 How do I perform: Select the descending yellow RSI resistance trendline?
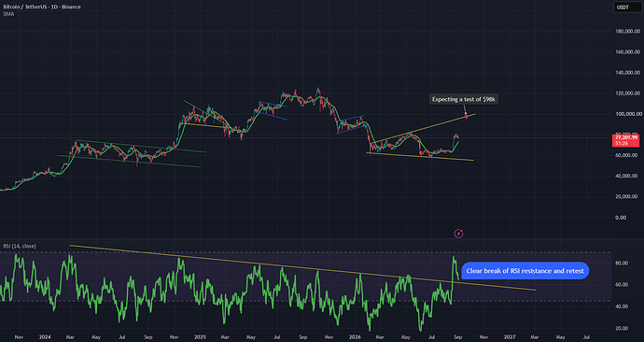(302, 268)
